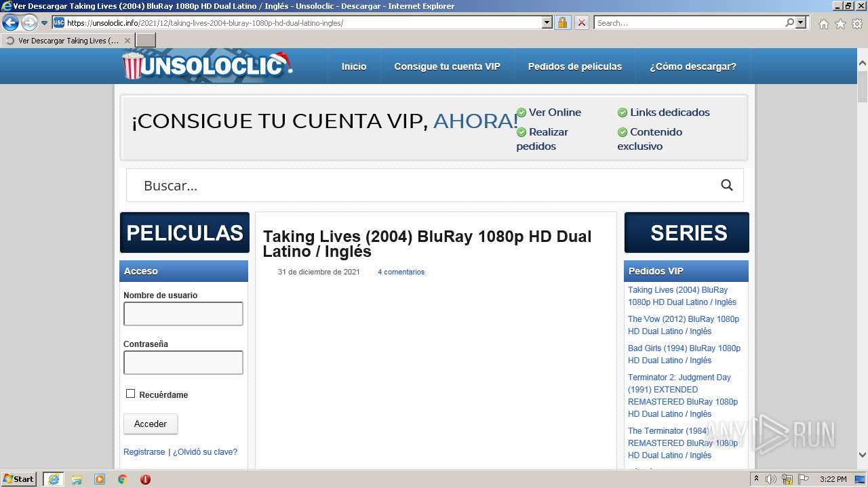This screenshot has height=488, width=868.
Task: Click the date 31 de diciembre de 2021
Action: tap(319, 272)
